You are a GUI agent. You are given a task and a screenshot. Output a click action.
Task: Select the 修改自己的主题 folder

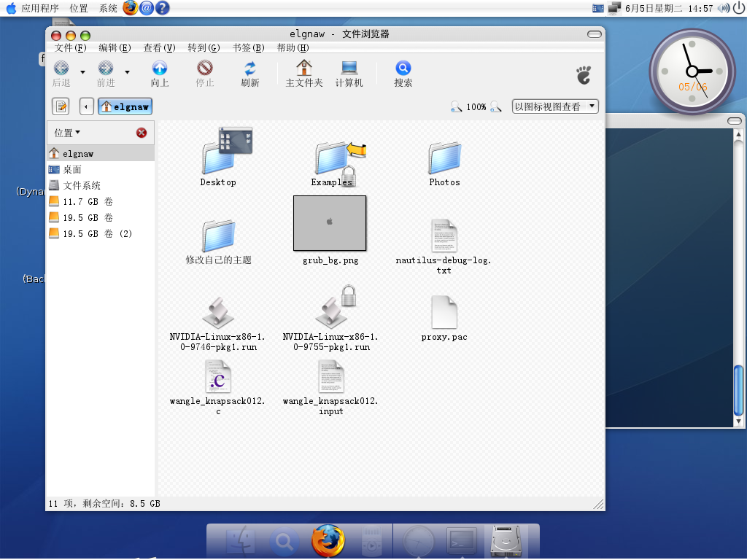[x=218, y=236]
